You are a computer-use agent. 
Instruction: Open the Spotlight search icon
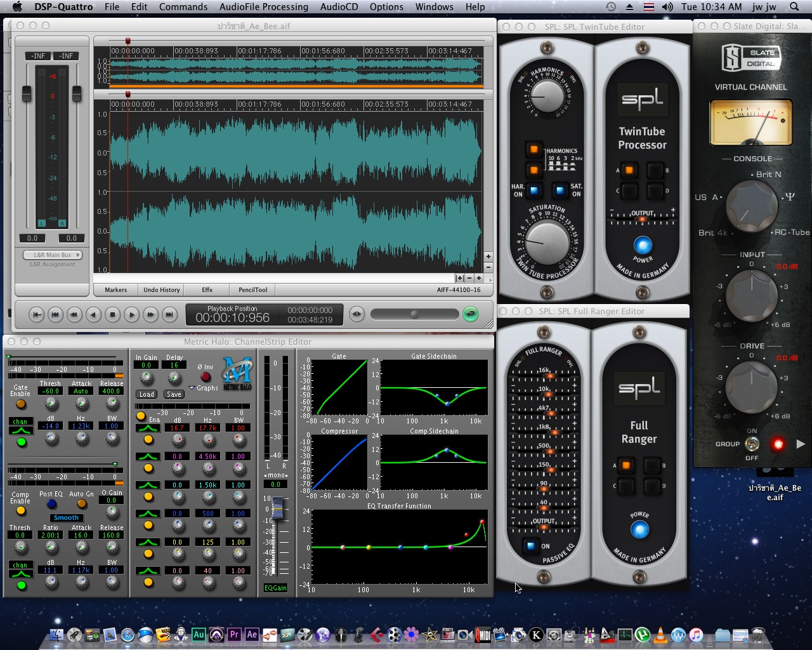(794, 7)
